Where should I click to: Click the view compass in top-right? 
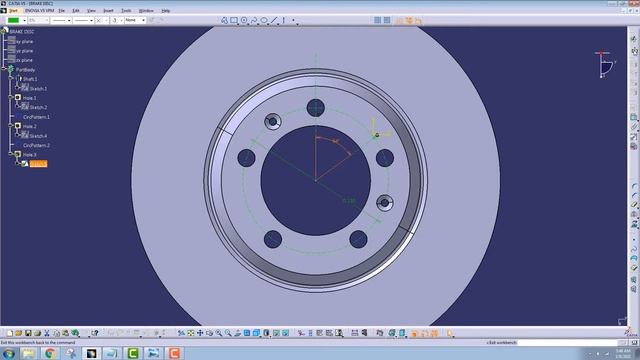[x=606, y=64]
